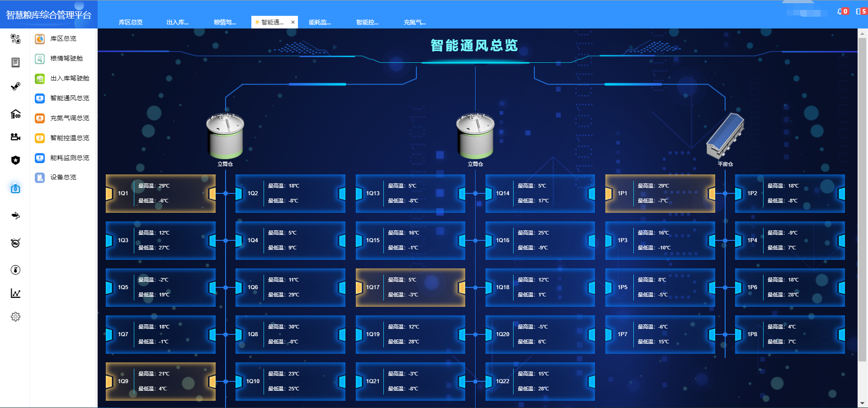Click the warehouse transfer sidebar icon
868x408 pixels.
click(x=15, y=114)
